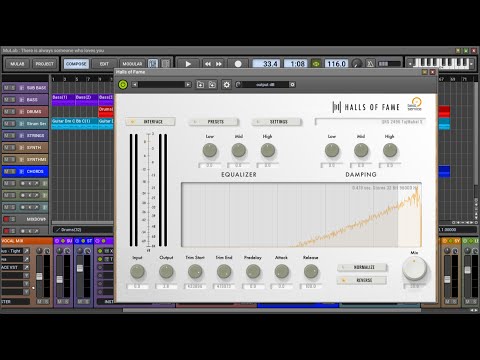Toggle record arm on the MIXDOWN track
The width and height of the screenshot is (480, 360).
[x=6, y=219]
